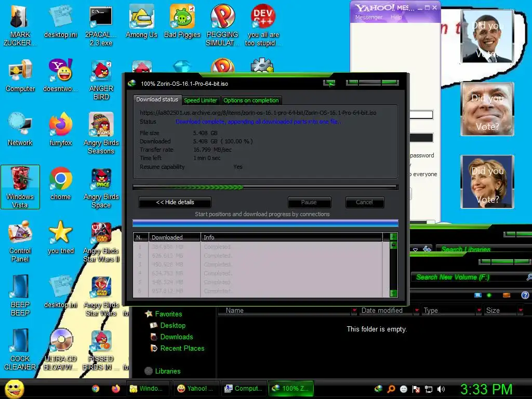Click the Hide details button
Viewport: 532px width, 399px height.
pyautogui.click(x=175, y=202)
